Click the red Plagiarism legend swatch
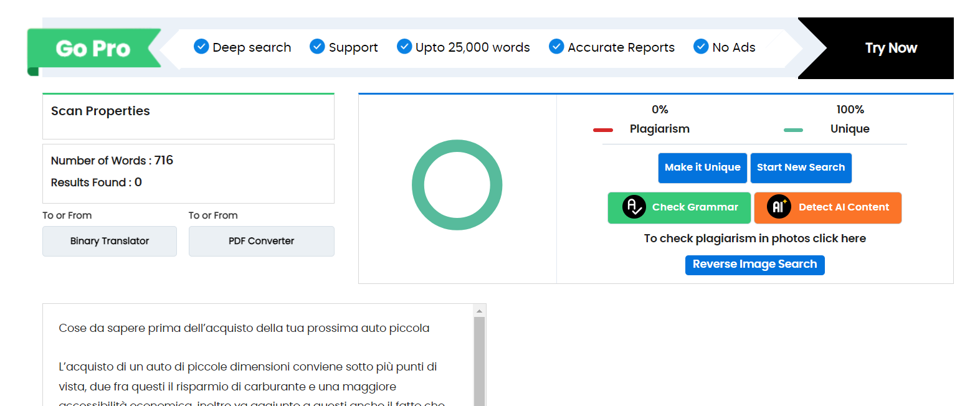This screenshot has height=406, width=980. point(602,130)
